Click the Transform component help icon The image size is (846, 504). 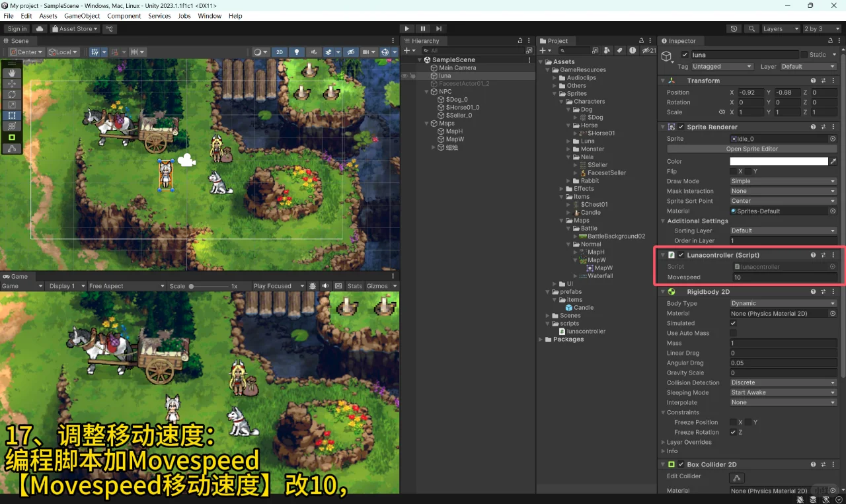pyautogui.click(x=814, y=81)
